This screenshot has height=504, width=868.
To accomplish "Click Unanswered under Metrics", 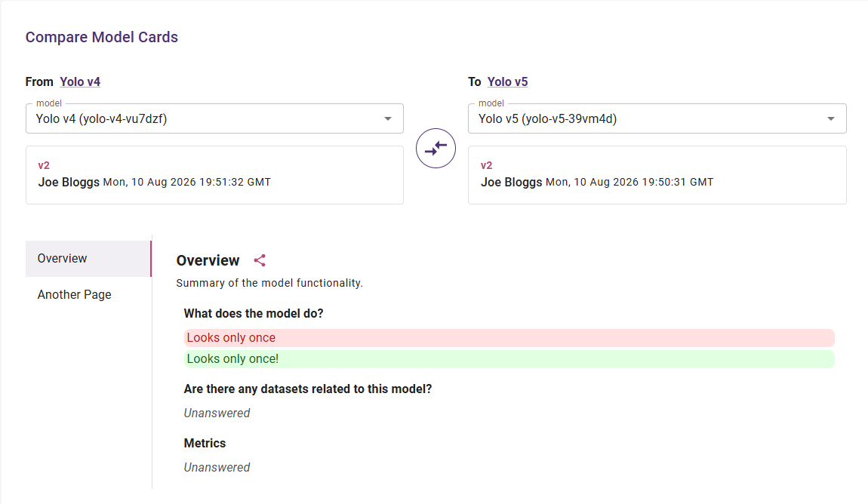I will 217,468.
